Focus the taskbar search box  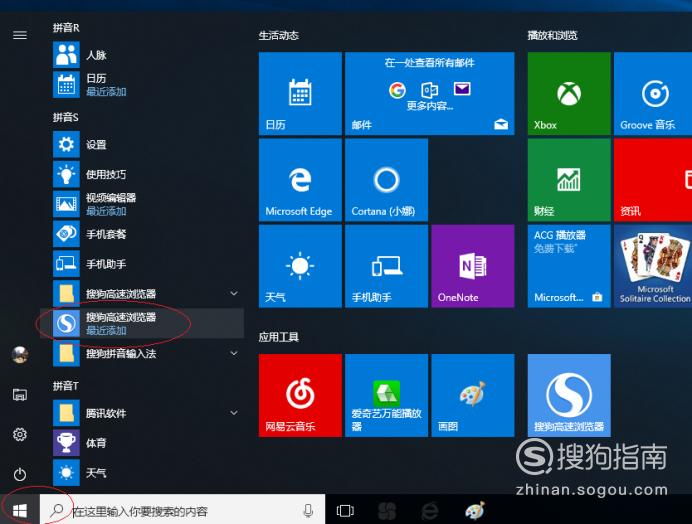pyautogui.click(x=182, y=511)
